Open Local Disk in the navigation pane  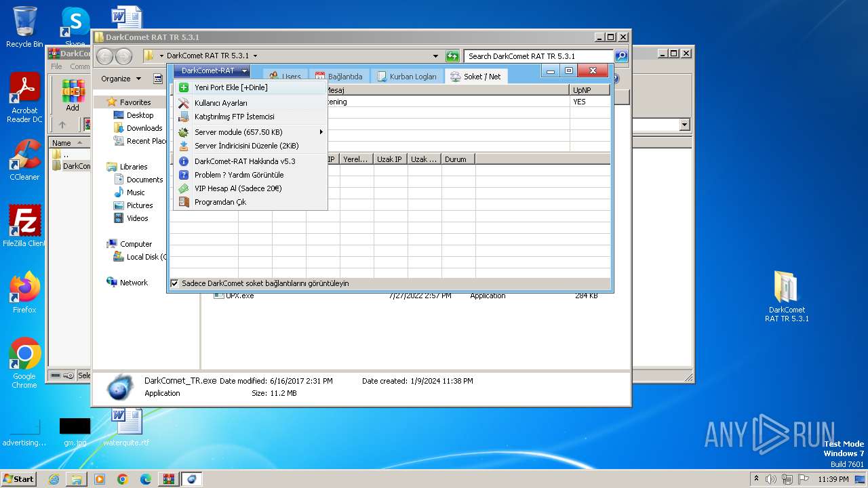pyautogui.click(x=140, y=257)
